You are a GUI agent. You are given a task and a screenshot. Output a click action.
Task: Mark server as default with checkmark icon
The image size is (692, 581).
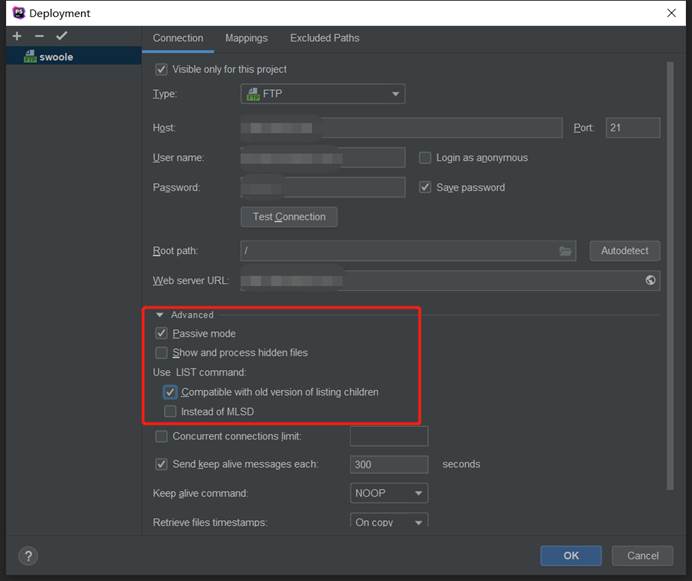61,36
